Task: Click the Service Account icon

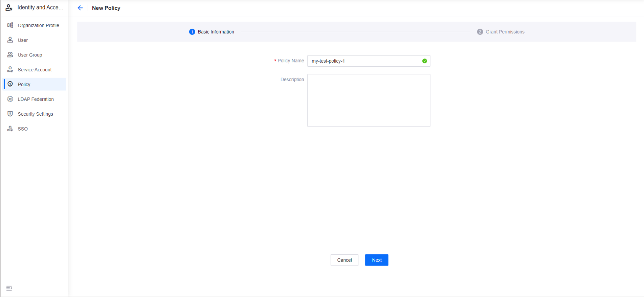Action: (10, 70)
